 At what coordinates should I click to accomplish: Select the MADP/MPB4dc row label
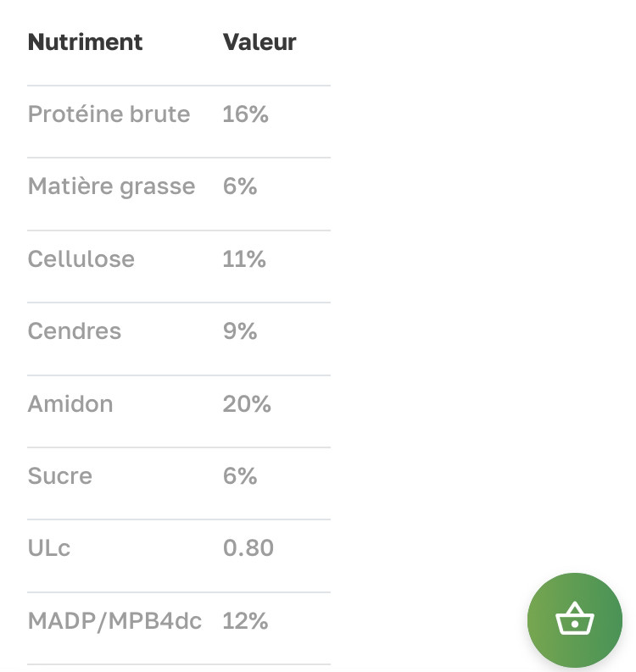pos(114,621)
